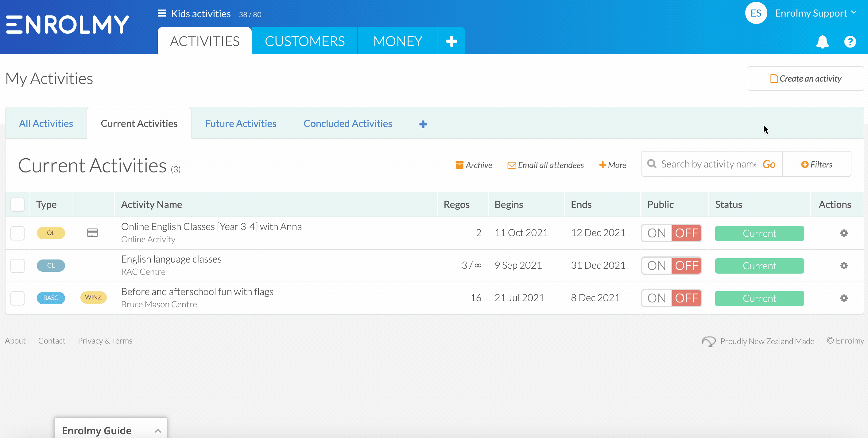The image size is (868, 438).
Task: Toggle Public switch for Online English Classes
Action: [672, 233]
